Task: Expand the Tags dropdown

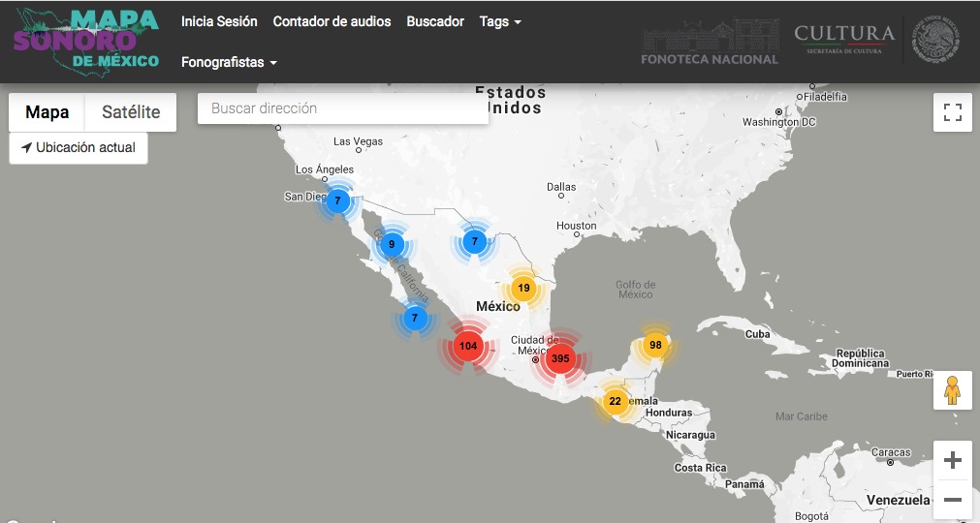Action: click(x=500, y=21)
